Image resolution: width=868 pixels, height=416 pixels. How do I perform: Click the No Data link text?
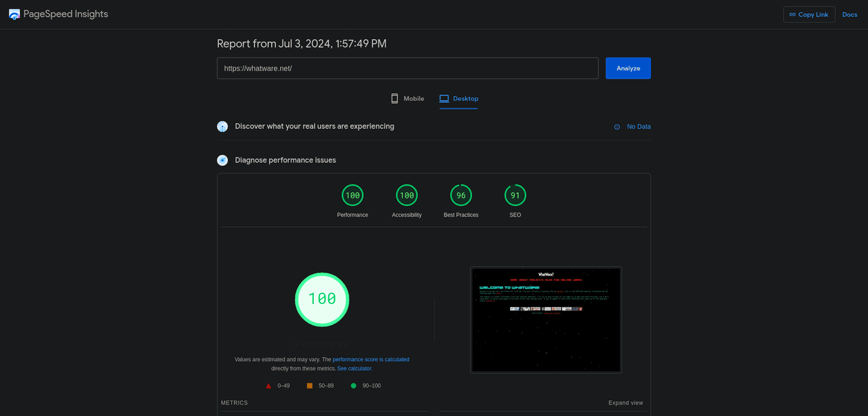click(x=638, y=127)
